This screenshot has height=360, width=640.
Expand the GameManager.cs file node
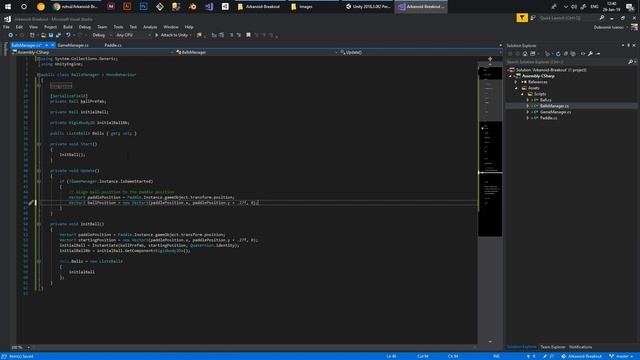[x=528, y=112]
